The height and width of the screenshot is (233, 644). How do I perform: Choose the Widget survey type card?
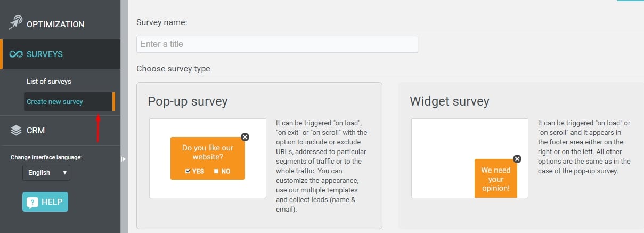click(521, 156)
